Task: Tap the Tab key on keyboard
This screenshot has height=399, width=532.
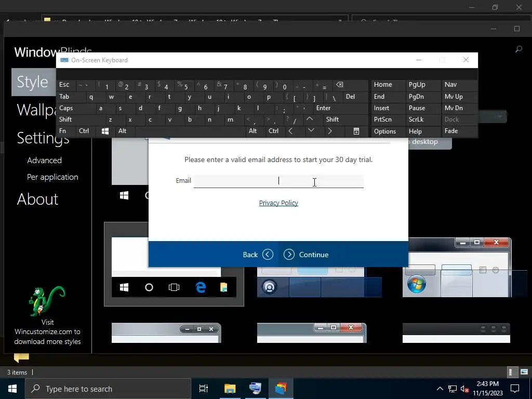Action: 71,97
